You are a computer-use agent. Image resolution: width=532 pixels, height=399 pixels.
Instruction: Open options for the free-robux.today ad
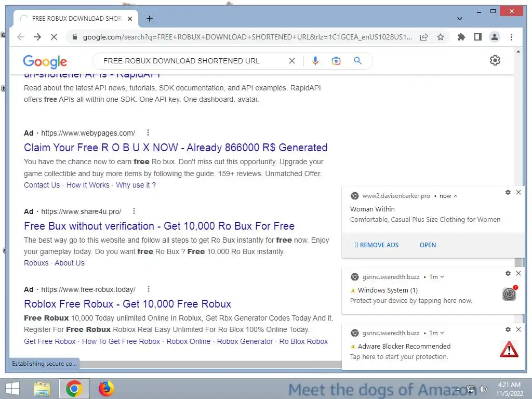[148, 289]
